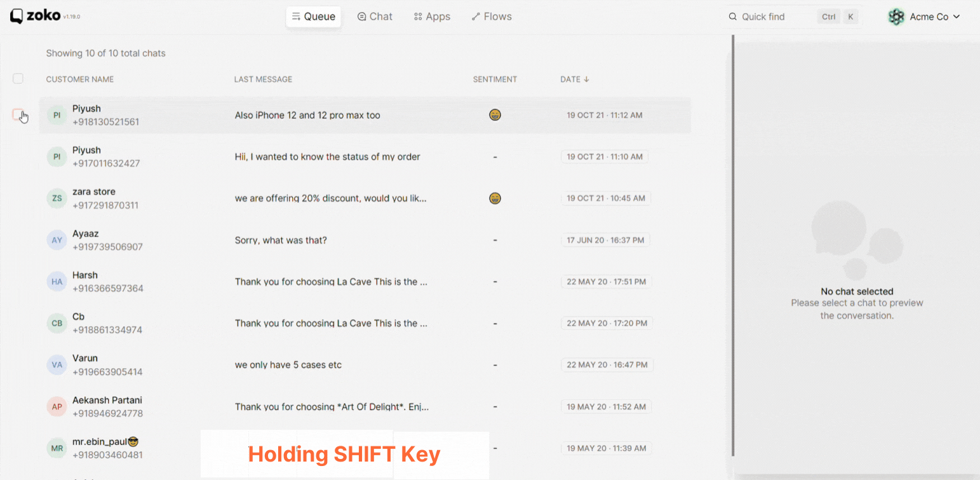Click the Zoko logo icon
980x480 pixels.
tap(17, 17)
